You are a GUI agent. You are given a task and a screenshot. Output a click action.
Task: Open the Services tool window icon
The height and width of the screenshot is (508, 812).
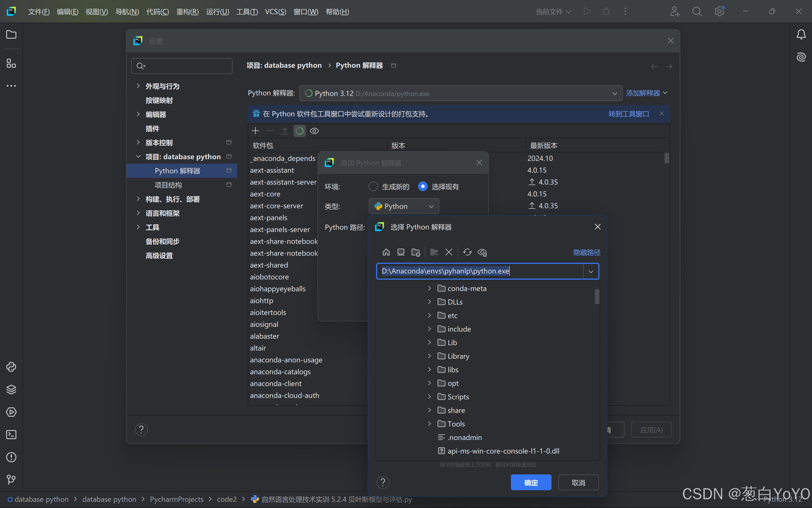[11, 412]
